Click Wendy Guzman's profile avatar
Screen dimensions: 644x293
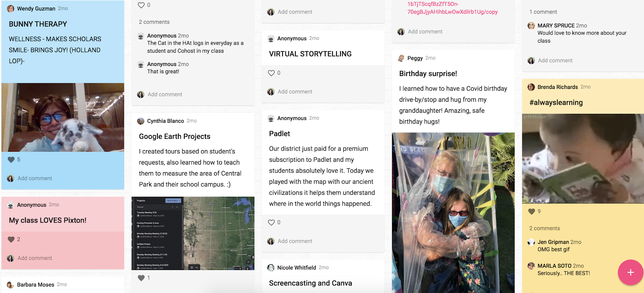(11, 8)
